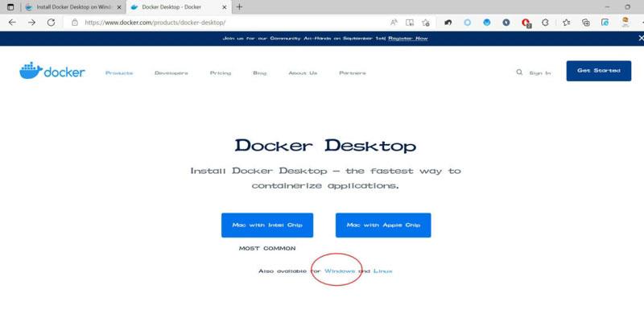The width and height of the screenshot is (644, 335).
Task: Click the black curved-arrow extension icon
Action: click(448, 23)
